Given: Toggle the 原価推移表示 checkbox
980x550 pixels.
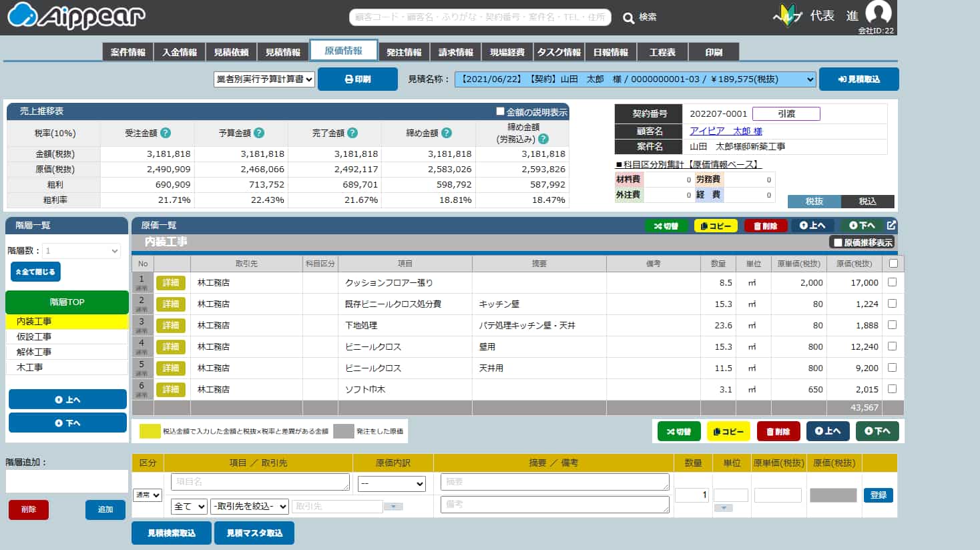Looking at the screenshot, I should pos(837,242).
